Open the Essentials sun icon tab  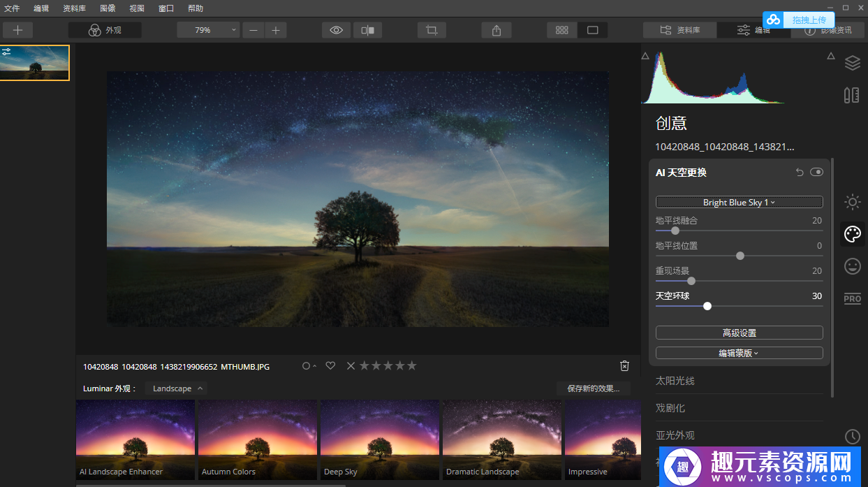click(852, 203)
